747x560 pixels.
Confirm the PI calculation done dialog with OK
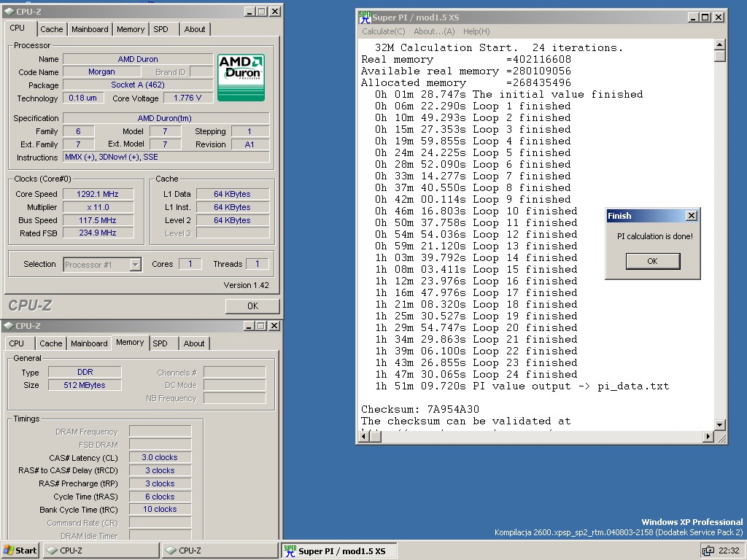coord(653,261)
